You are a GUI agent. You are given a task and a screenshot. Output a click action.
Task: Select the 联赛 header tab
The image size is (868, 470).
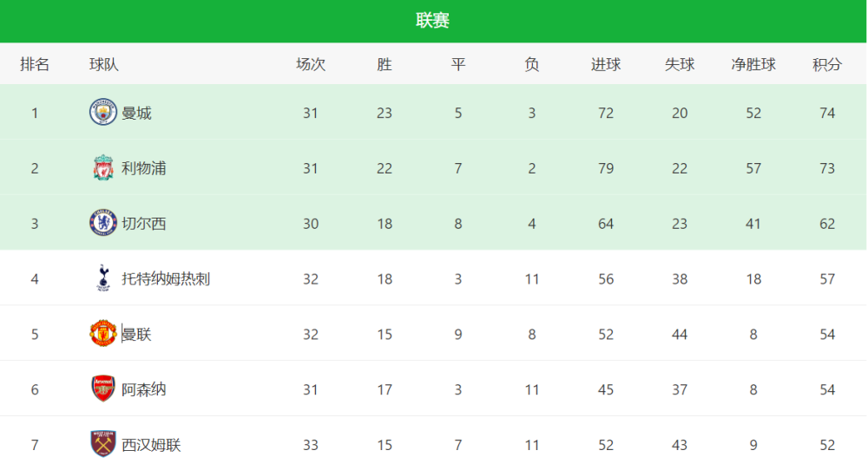[x=433, y=21]
